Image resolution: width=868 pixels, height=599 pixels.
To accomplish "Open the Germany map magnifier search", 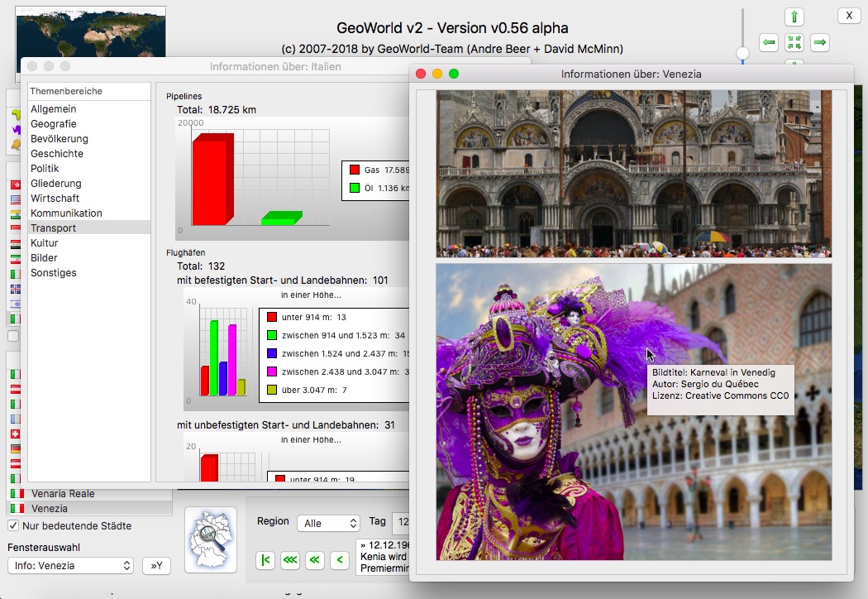I will pyautogui.click(x=210, y=539).
